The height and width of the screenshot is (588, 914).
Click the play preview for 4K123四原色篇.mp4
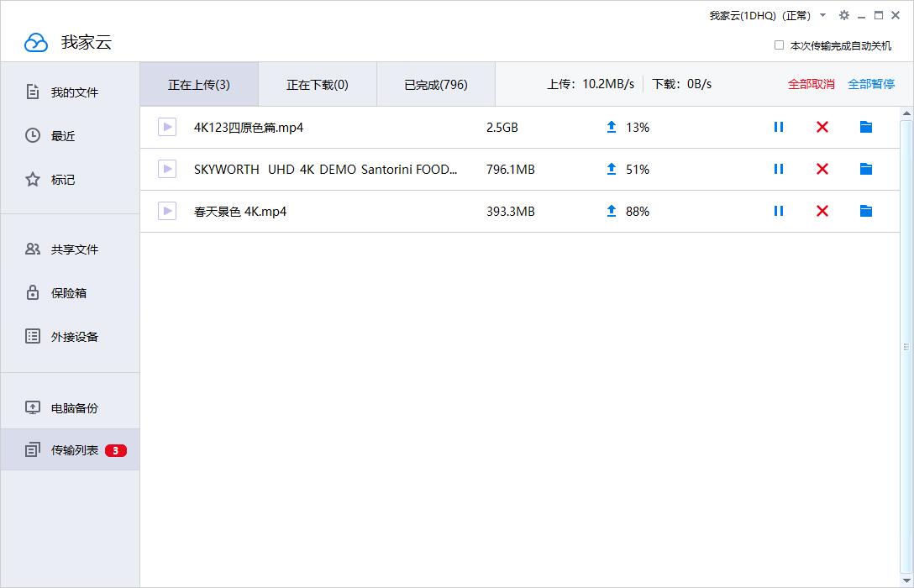[166, 127]
